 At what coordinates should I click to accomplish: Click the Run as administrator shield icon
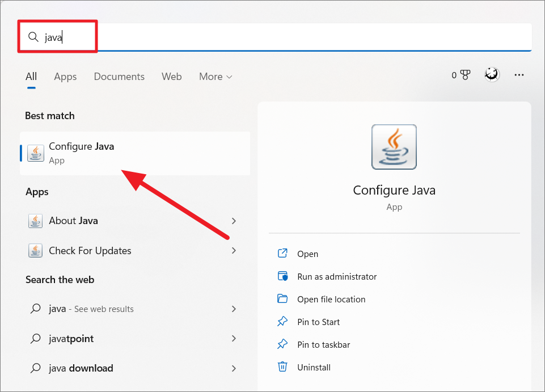coord(282,276)
